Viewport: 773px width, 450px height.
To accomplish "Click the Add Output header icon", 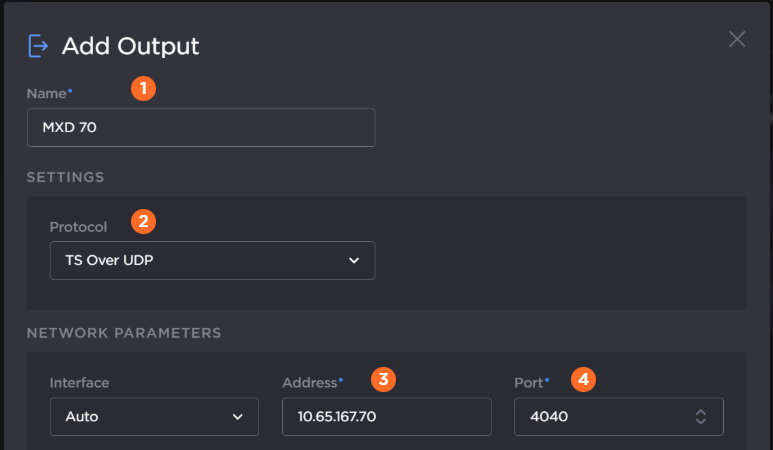I will (x=38, y=46).
